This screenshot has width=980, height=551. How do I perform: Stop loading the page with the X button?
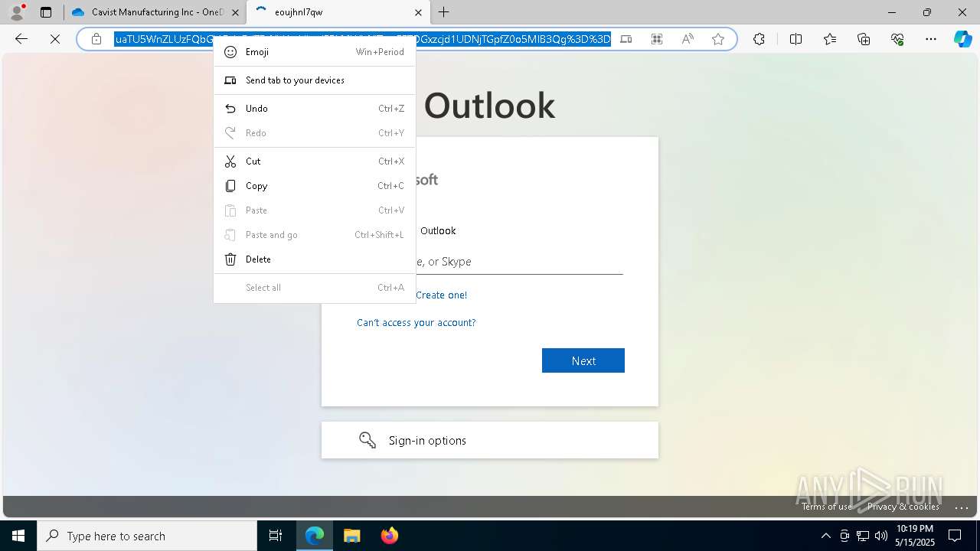[x=55, y=39]
